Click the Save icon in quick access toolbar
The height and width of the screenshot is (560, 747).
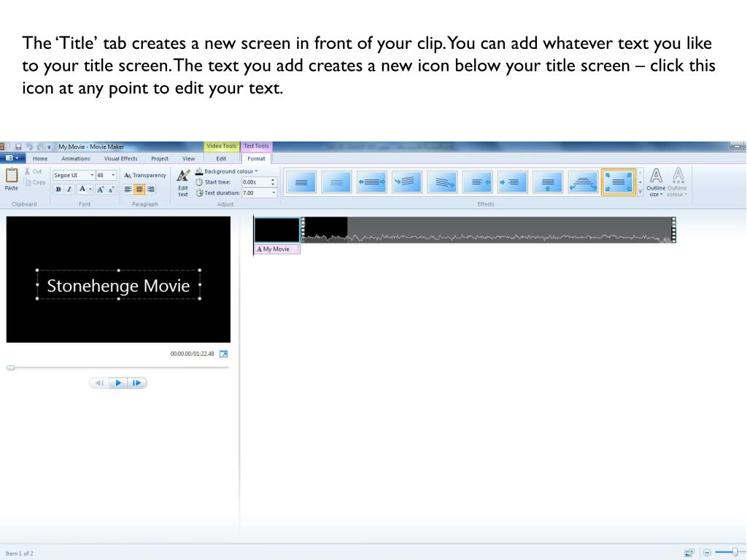[18, 147]
